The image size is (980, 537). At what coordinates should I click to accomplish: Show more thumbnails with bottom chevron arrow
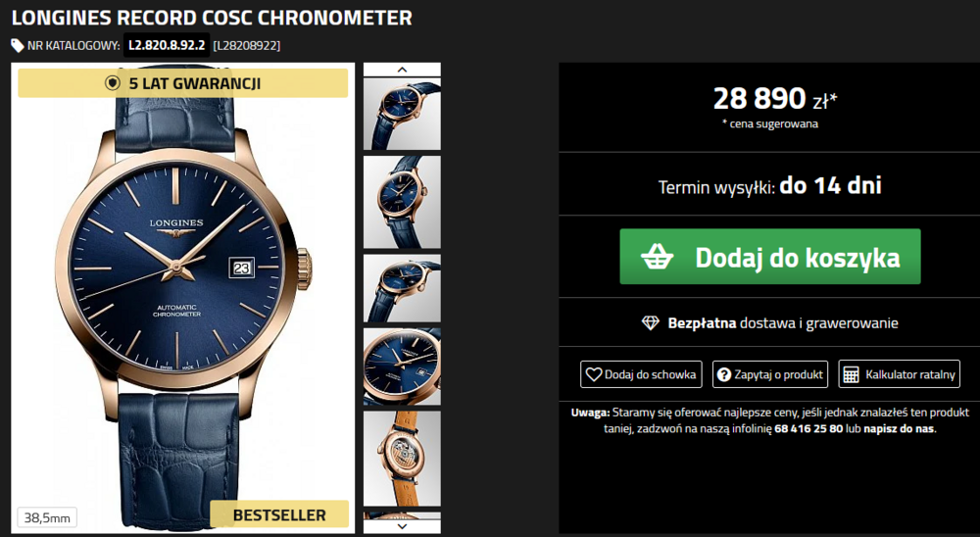(402, 526)
